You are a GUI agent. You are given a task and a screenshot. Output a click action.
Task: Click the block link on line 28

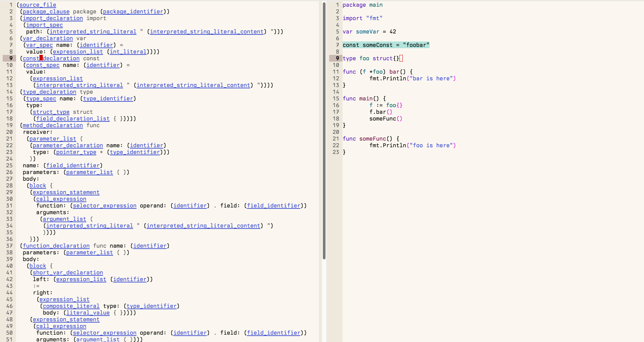[38, 186]
